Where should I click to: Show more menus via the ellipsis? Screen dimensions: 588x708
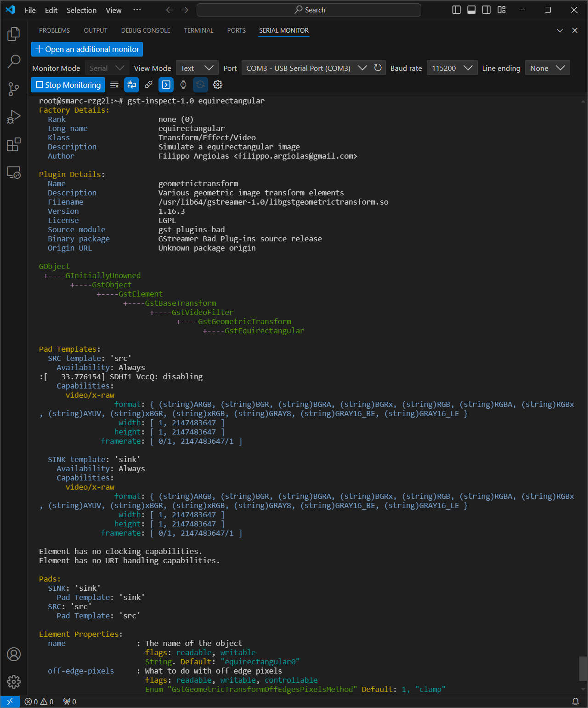(137, 10)
